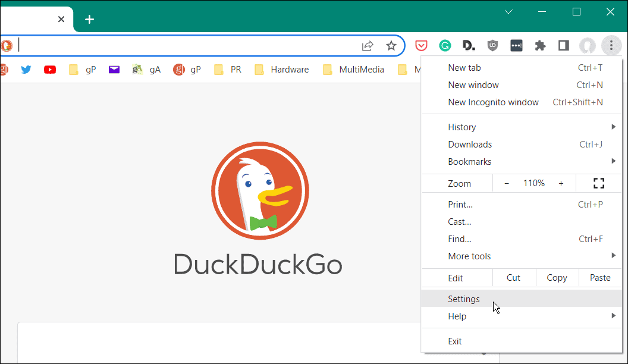Decrease zoom with the minus button
628x364 pixels.
507,183
